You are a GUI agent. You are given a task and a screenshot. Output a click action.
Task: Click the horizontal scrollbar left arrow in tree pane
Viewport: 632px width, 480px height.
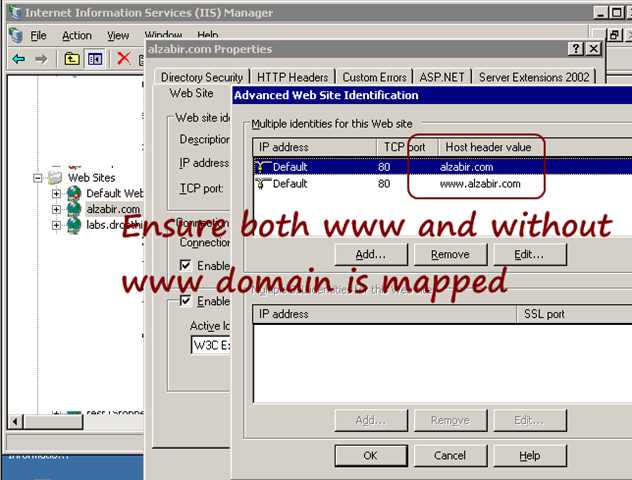tap(15, 422)
